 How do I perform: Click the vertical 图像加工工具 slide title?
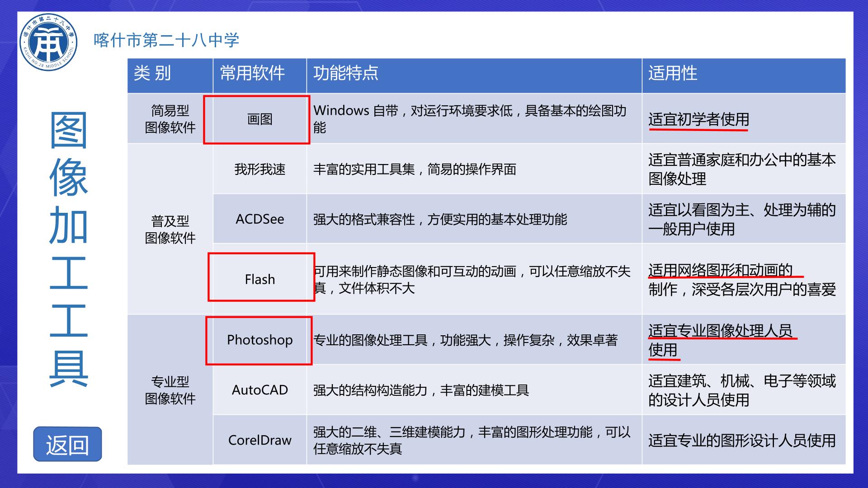(x=68, y=249)
